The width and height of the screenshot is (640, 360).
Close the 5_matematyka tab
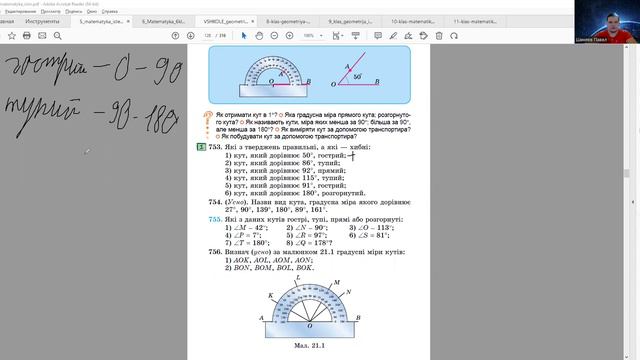(128, 22)
